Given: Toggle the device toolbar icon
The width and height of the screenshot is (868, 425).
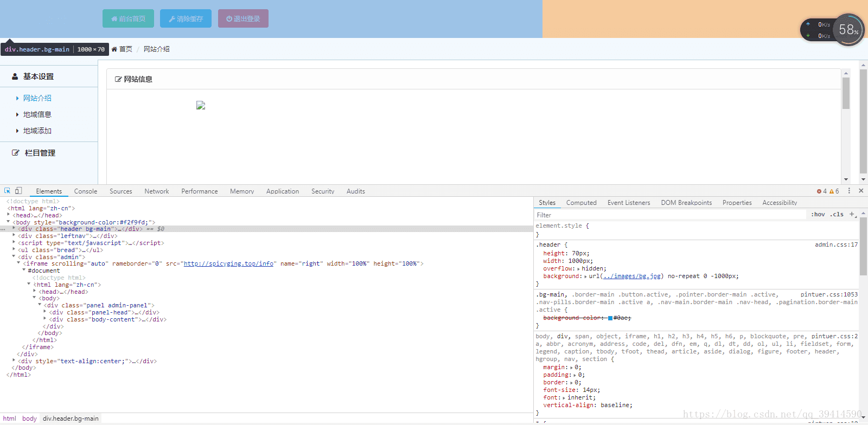Looking at the screenshot, I should pos(18,191).
